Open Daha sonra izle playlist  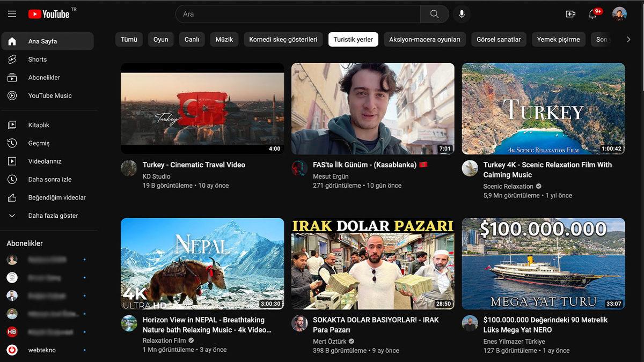click(50, 179)
